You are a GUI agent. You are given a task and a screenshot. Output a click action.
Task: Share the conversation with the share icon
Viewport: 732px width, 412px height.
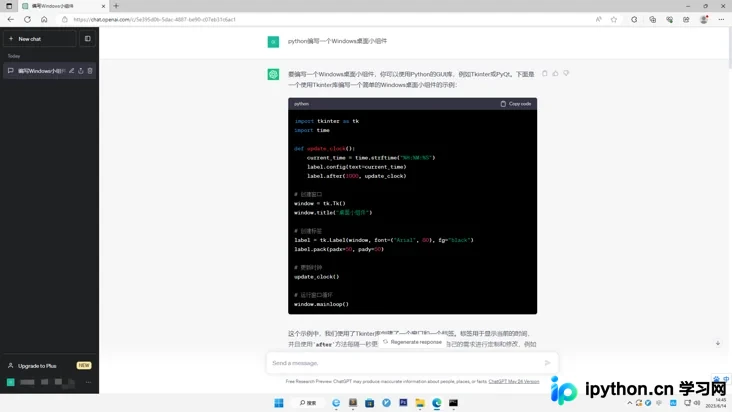[x=81, y=71]
